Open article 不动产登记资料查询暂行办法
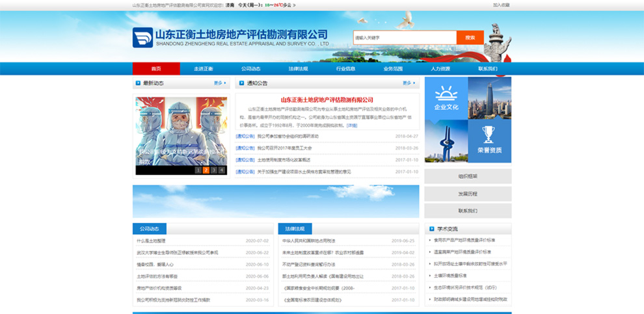The width and height of the screenshot is (644, 314). pyautogui.click(x=309, y=265)
